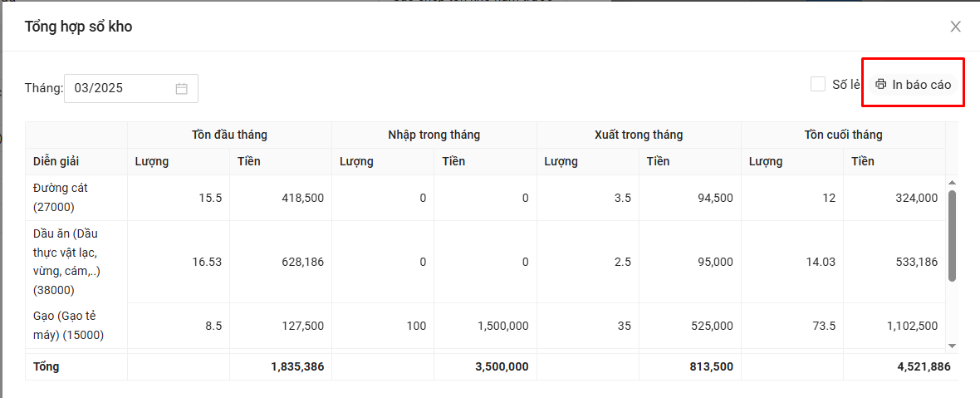Enable the Số lẻ checkbox

pos(818,84)
